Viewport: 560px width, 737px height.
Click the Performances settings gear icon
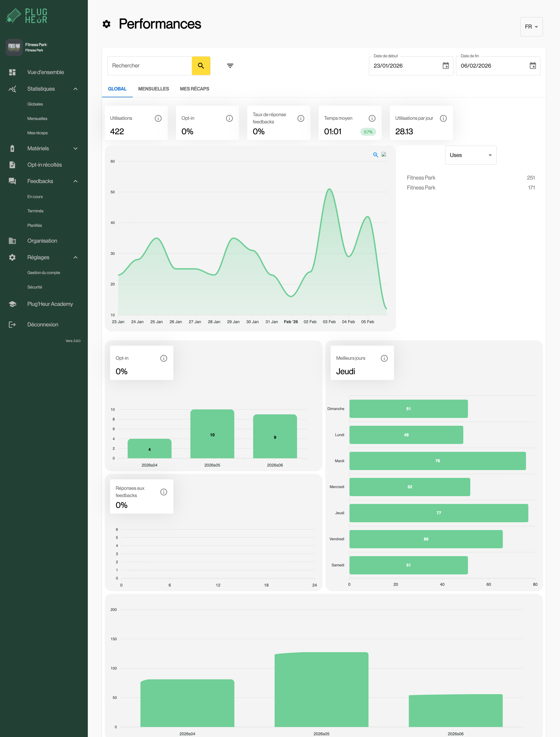[x=106, y=24]
